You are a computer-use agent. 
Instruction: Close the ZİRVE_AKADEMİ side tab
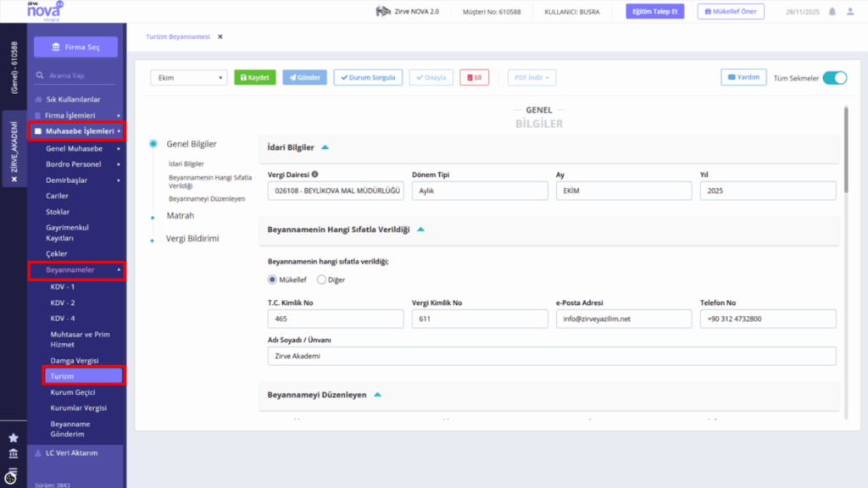tap(14, 180)
